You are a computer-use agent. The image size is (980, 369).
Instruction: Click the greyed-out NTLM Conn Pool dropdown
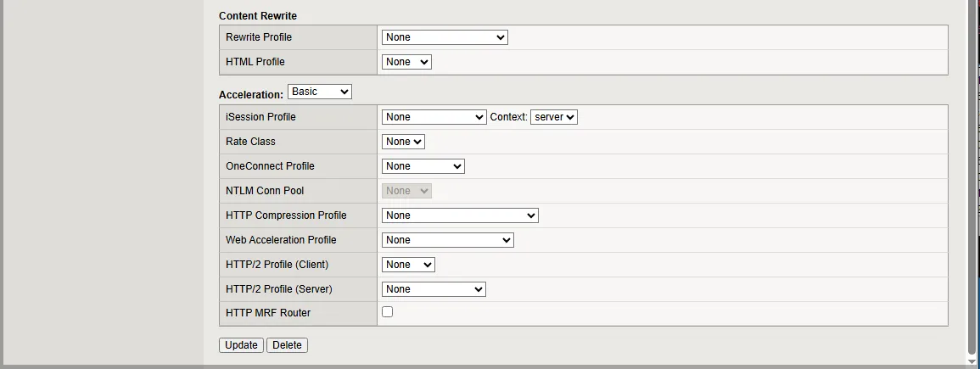[x=406, y=191]
